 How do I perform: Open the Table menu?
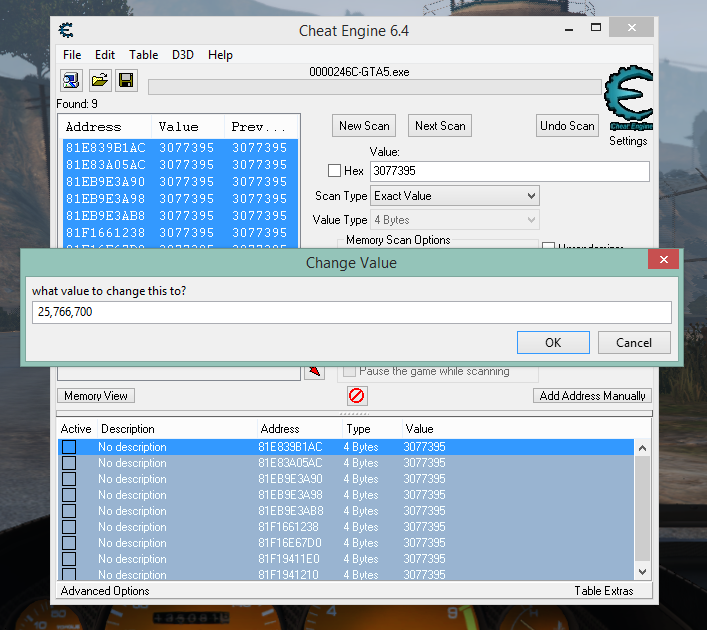tap(143, 55)
